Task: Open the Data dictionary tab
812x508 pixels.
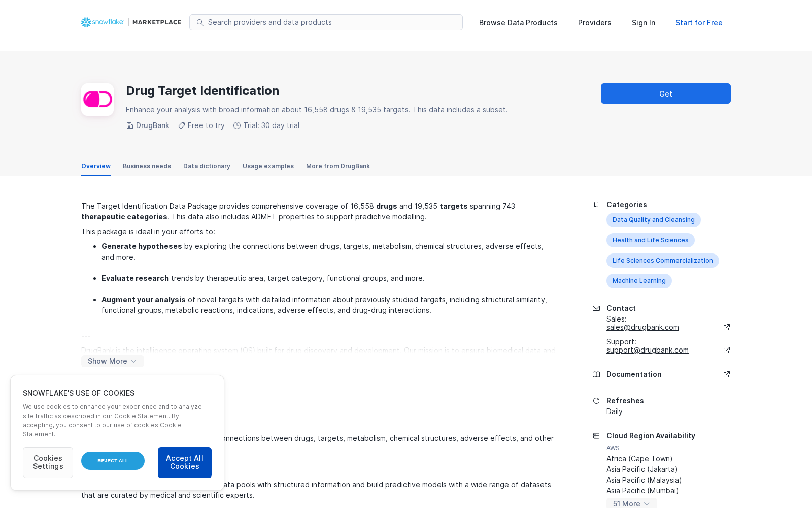Action: click(x=207, y=166)
